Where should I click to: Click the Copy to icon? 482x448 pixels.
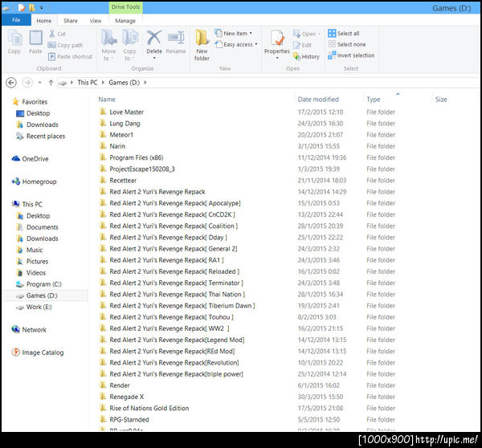click(x=130, y=38)
